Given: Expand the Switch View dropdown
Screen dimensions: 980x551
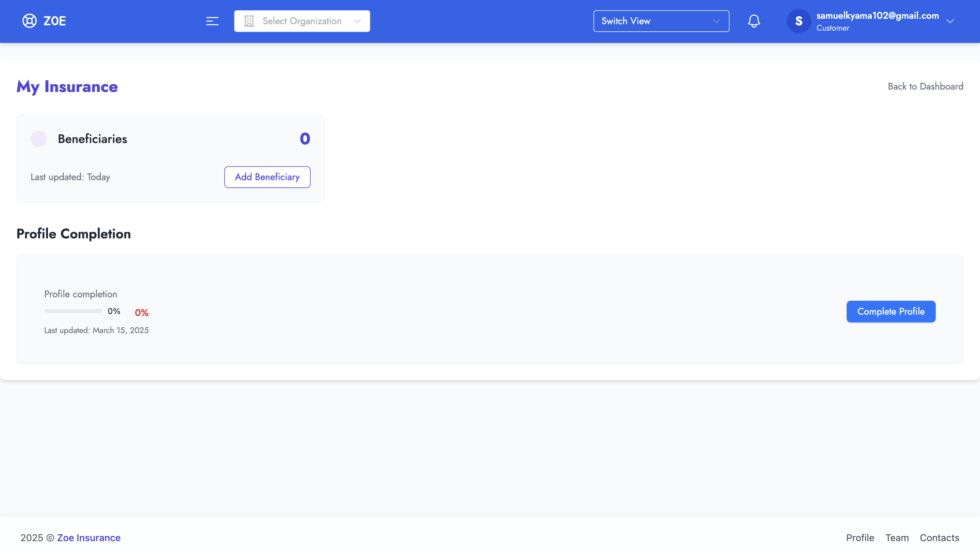Looking at the screenshot, I should point(661,21).
